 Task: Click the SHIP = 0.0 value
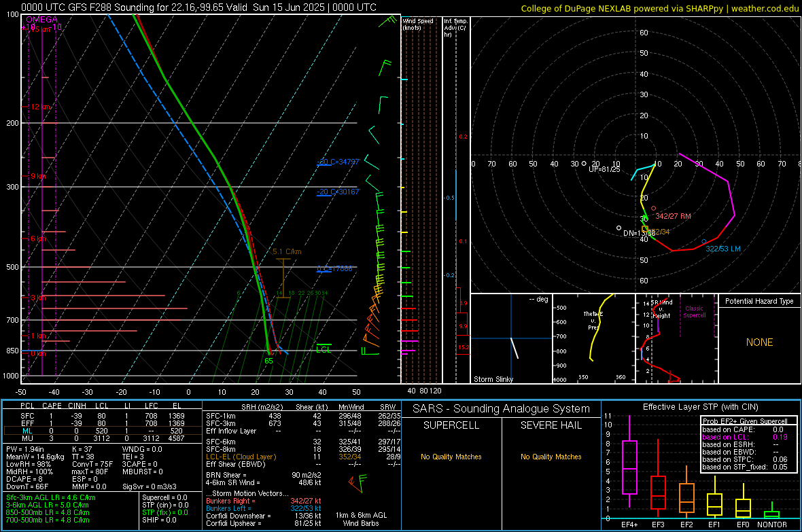click(159, 520)
